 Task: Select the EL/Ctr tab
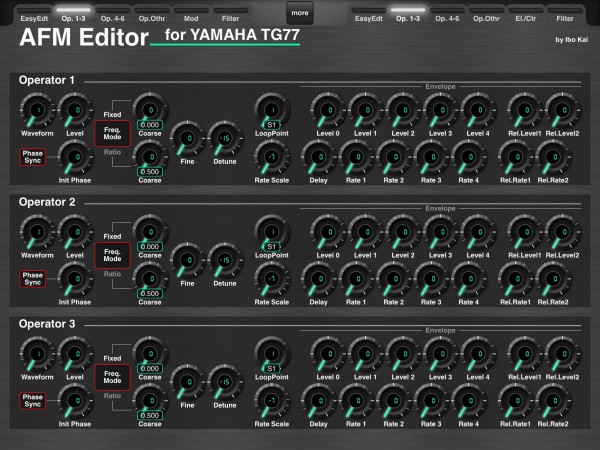525,15
